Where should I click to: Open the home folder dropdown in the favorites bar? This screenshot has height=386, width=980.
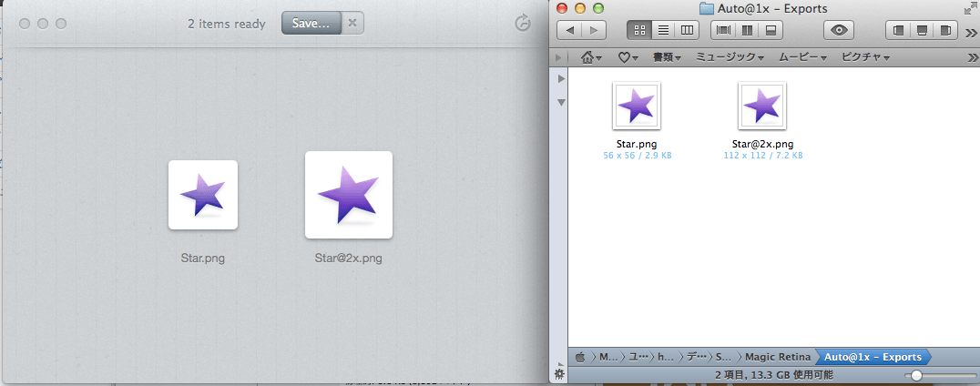[x=591, y=57]
